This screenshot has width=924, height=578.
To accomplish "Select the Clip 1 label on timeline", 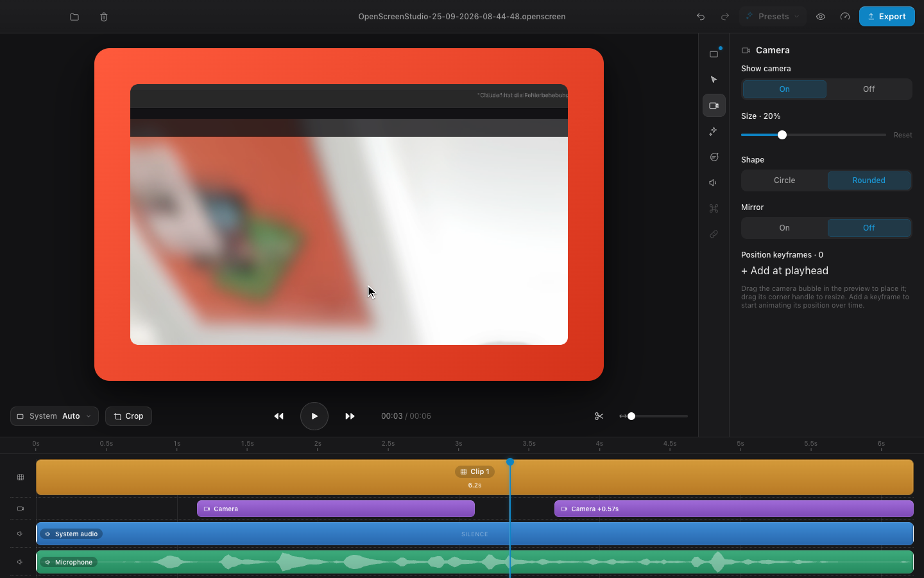I will pos(475,471).
